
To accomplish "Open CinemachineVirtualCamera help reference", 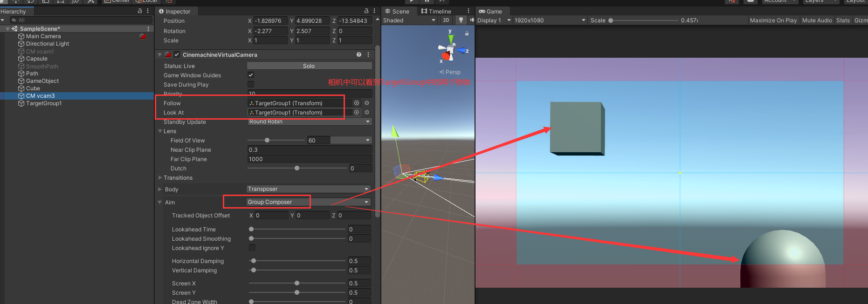I will (x=359, y=54).
